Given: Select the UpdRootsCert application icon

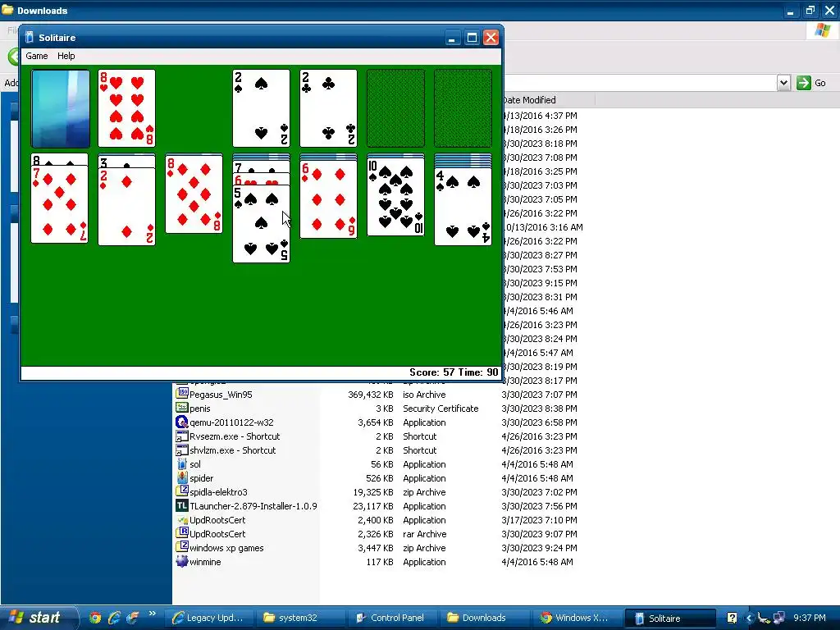Looking at the screenshot, I should [x=182, y=519].
